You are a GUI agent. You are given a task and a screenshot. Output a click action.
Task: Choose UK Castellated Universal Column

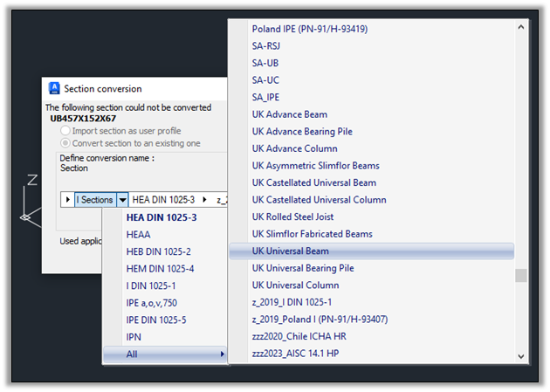371,200
